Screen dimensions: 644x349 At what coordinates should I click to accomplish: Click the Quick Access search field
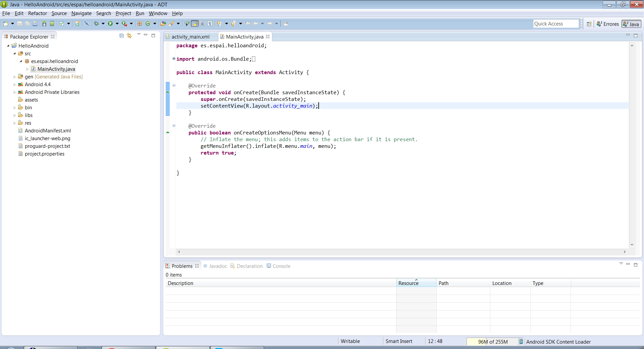click(556, 24)
